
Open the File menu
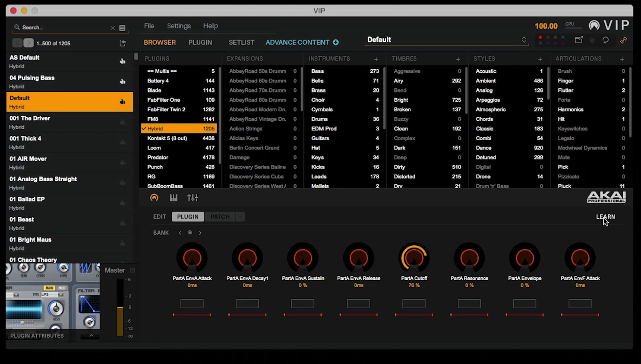click(149, 26)
